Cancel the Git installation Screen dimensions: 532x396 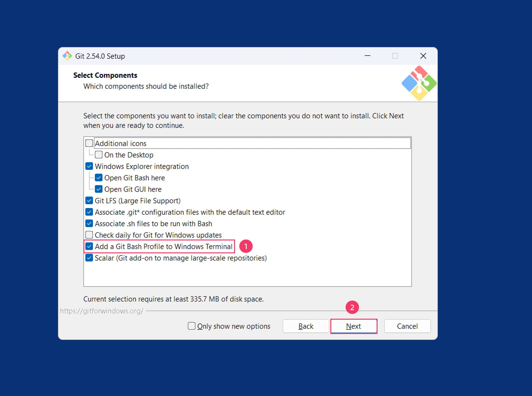pos(407,326)
